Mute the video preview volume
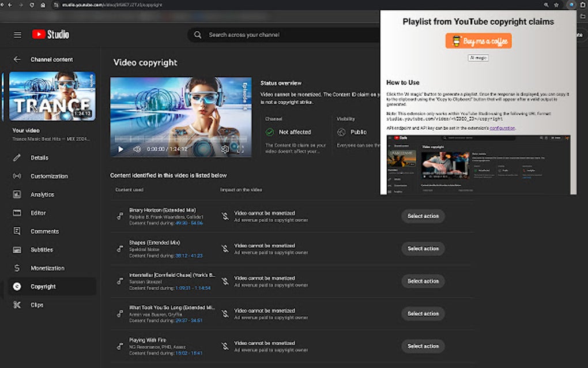Viewport: 588px width, 368px height. coord(137,149)
